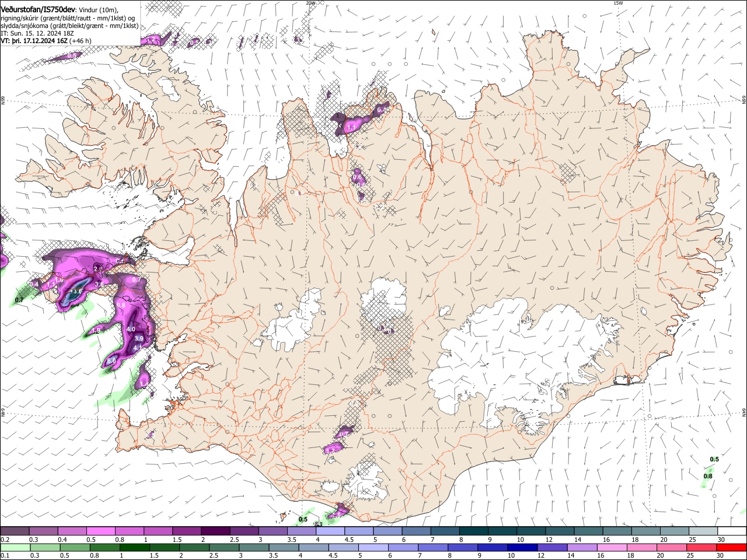Pick the navy blue 10–12 rain swatch
Screen dimensions: 747x560
(522, 547)
